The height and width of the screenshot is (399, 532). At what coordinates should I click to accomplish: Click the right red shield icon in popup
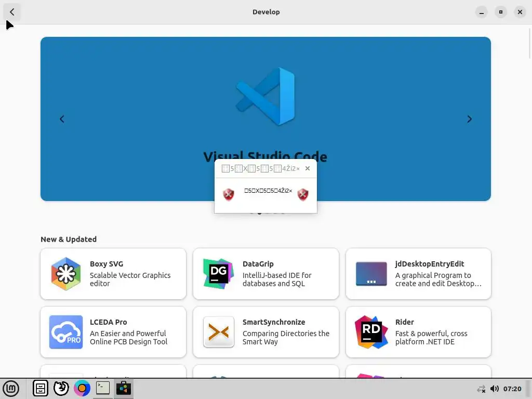point(303,195)
